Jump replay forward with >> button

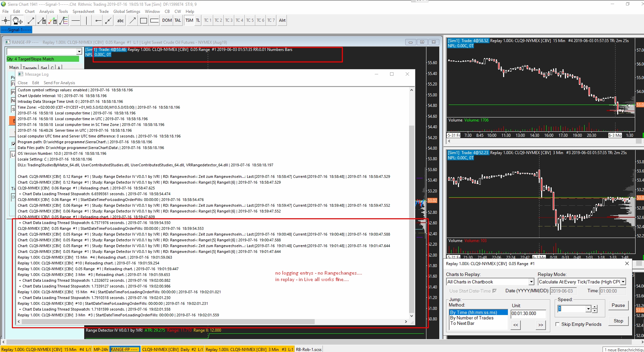541,325
